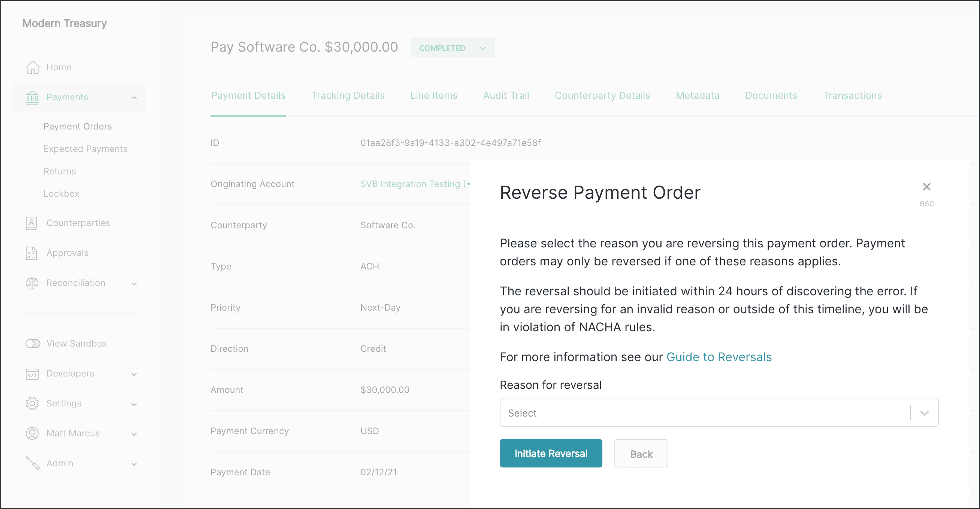Click the Payments bank building icon
Screen dimensions: 980x509
click(x=32, y=97)
